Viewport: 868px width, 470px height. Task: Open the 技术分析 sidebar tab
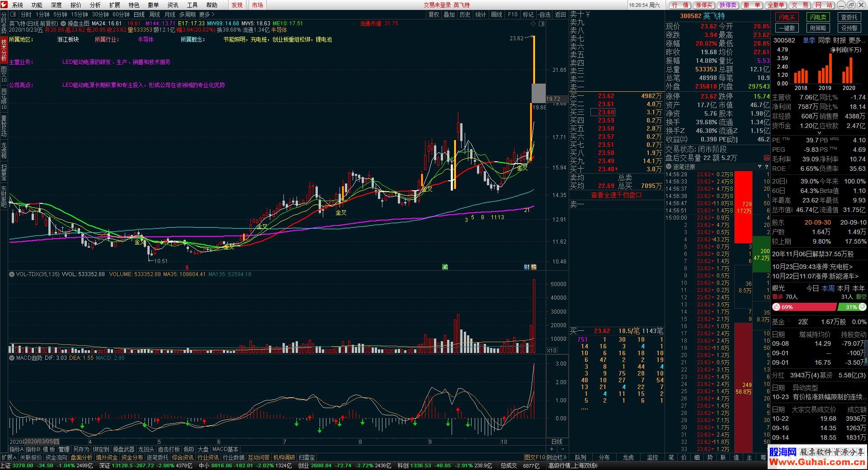click(x=4, y=50)
